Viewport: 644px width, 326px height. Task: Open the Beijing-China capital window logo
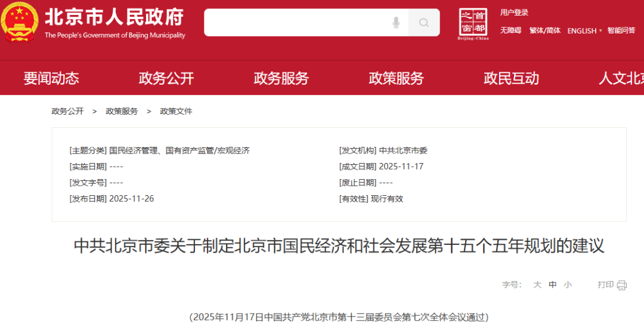coord(473,24)
